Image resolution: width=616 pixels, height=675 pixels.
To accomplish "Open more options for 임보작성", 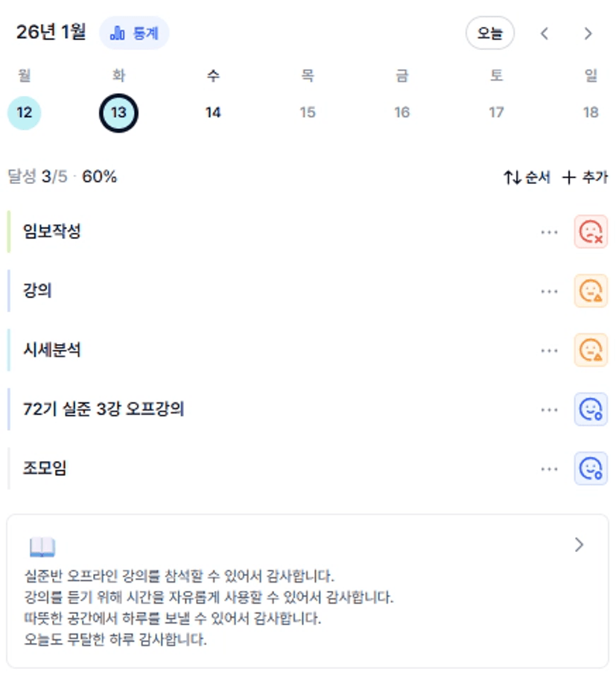I will pyautogui.click(x=550, y=232).
